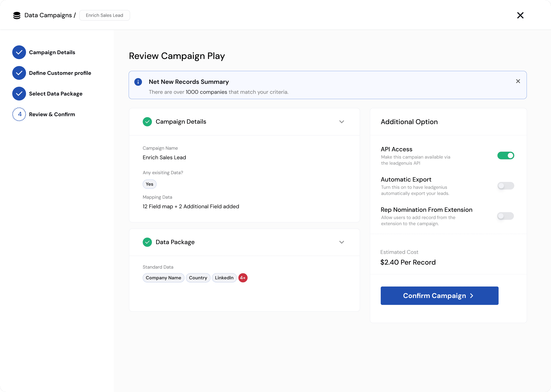
Task: Click the Select Data Package step checkmark
Action: pyautogui.click(x=19, y=94)
